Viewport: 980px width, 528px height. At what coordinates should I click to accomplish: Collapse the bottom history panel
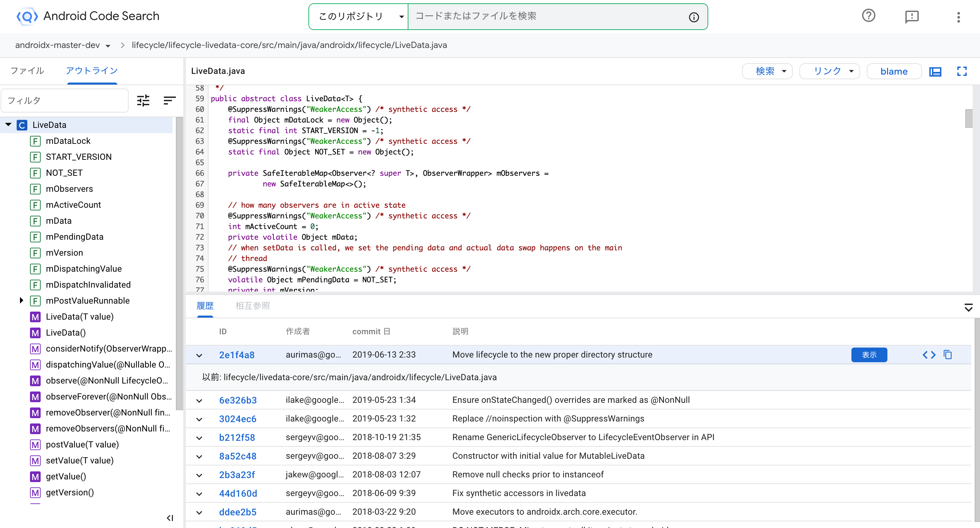tap(968, 307)
